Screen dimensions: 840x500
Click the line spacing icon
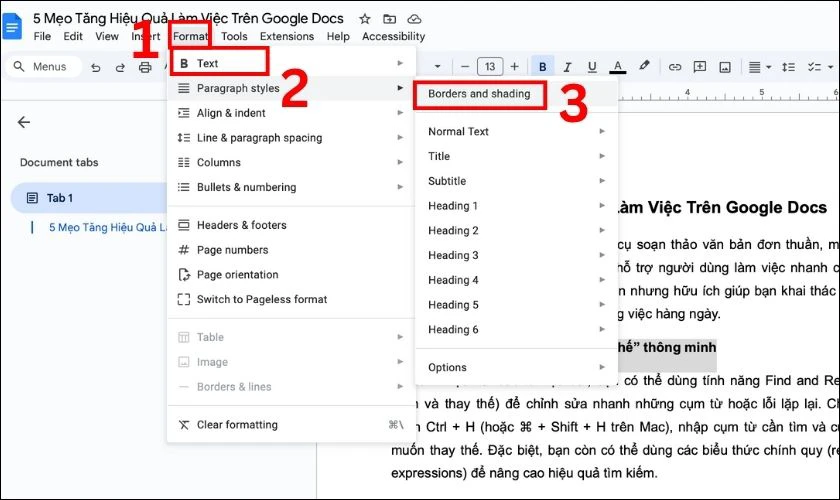coord(788,67)
